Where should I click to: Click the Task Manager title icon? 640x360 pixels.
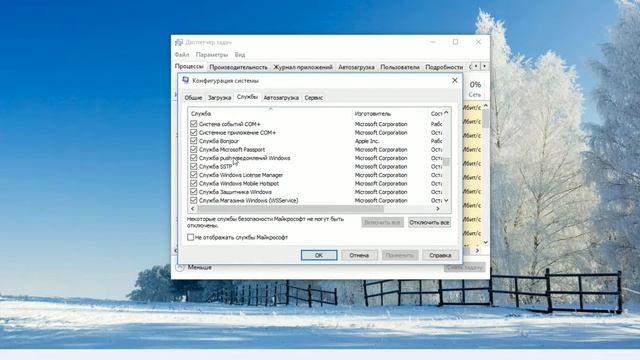point(179,42)
